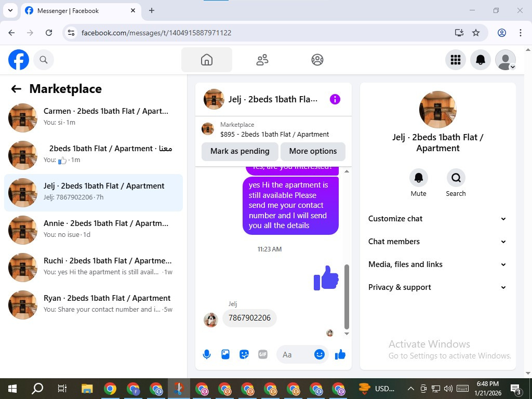The image size is (532, 399).
Task: Open the معنا 2beds 1bath conversation
Action: point(94,155)
